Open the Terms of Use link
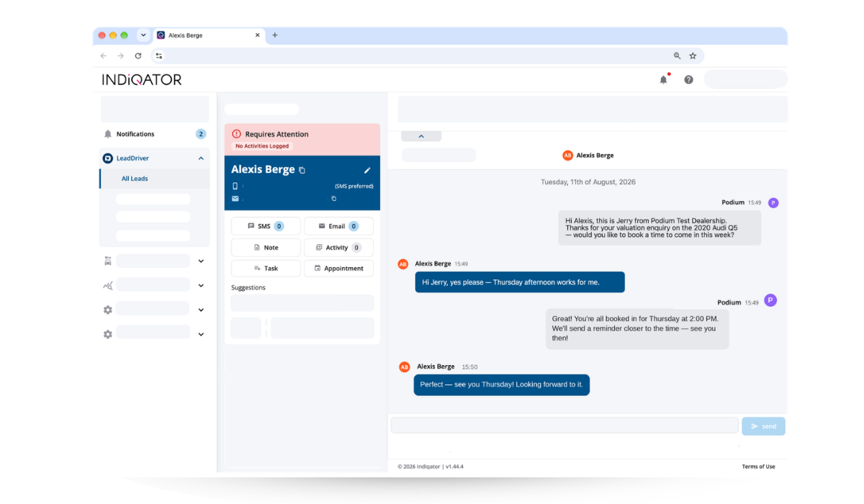 [x=758, y=467]
